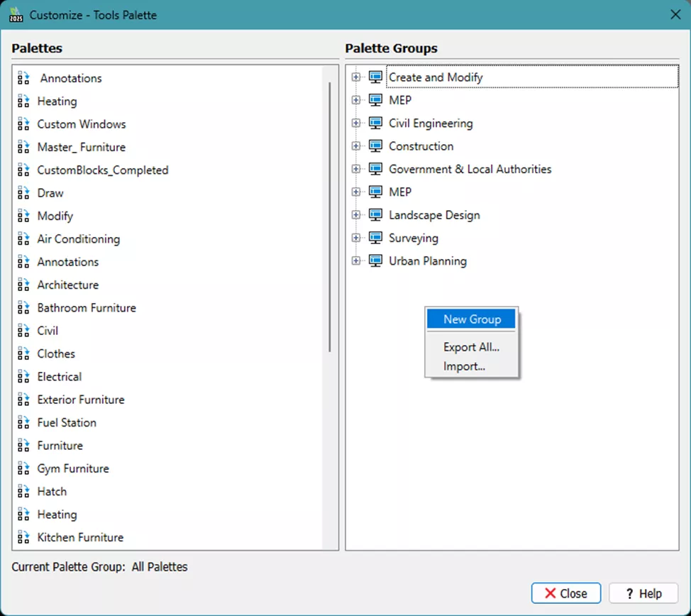Click the palette icon beside Custom Windows
Screen dimensions: 691x616
pyautogui.click(x=23, y=124)
